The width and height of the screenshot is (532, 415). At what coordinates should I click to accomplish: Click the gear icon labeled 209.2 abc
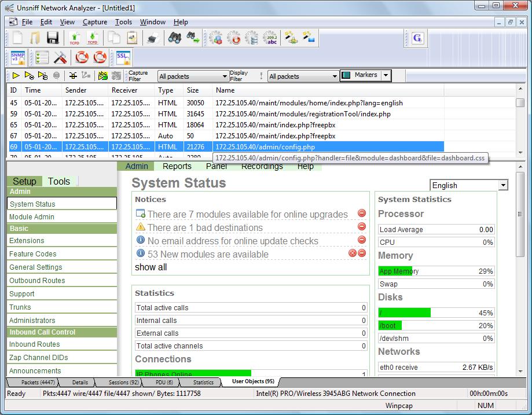tap(270, 38)
